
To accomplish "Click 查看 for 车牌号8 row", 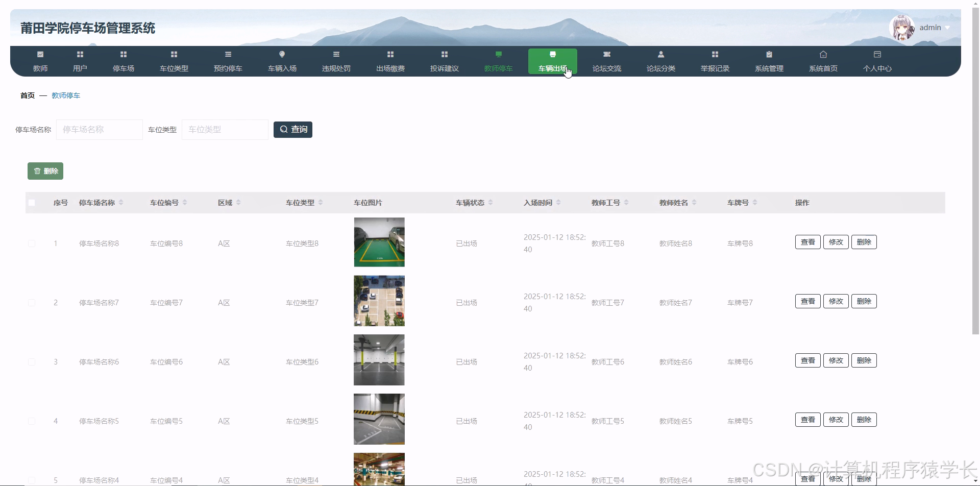I will pyautogui.click(x=807, y=242).
